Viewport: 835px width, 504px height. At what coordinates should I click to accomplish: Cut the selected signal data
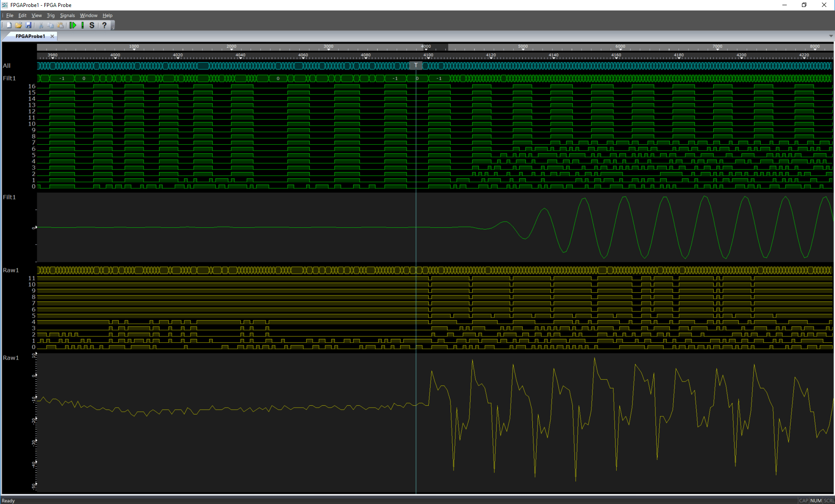click(x=40, y=25)
